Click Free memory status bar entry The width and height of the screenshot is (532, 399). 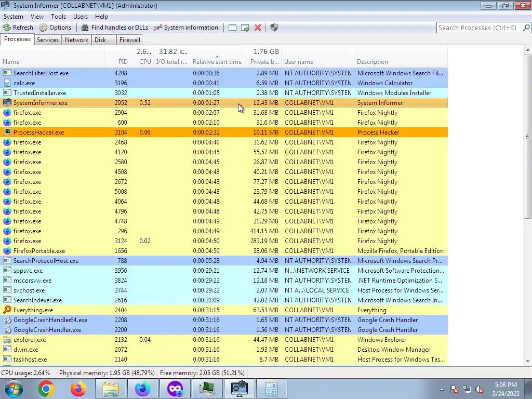coord(202,373)
